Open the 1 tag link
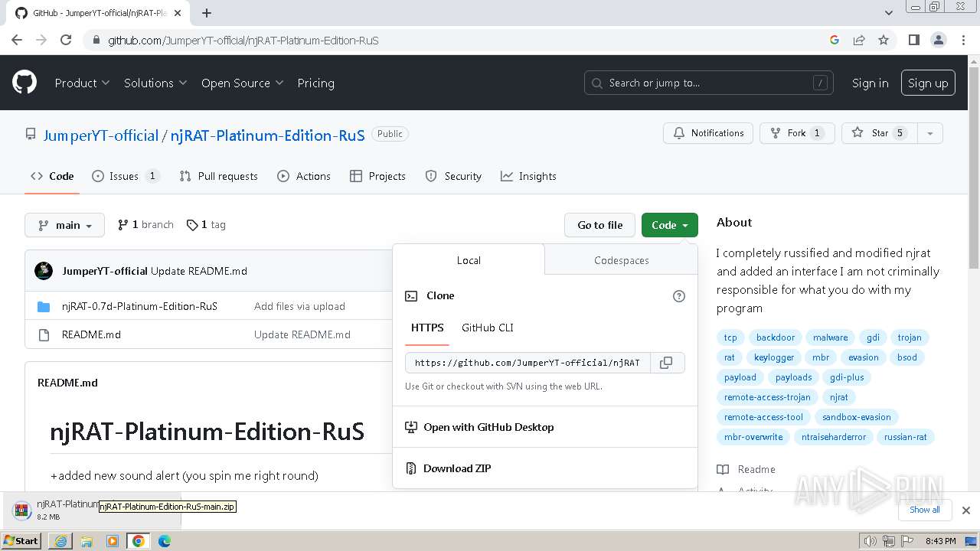980x551 pixels. pos(206,225)
